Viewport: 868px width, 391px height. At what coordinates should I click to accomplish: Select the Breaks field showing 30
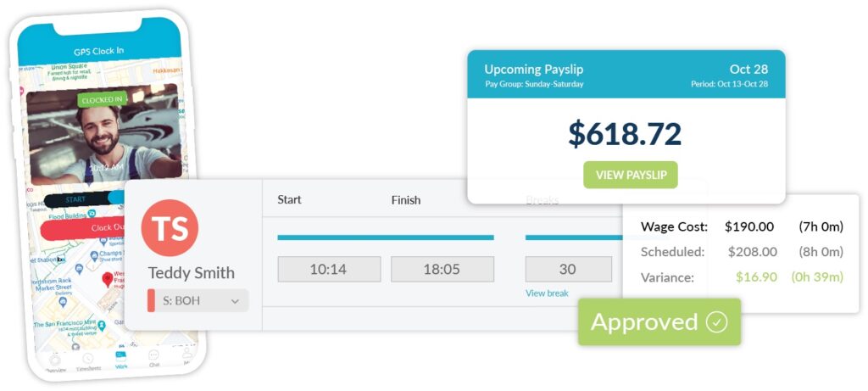point(568,269)
